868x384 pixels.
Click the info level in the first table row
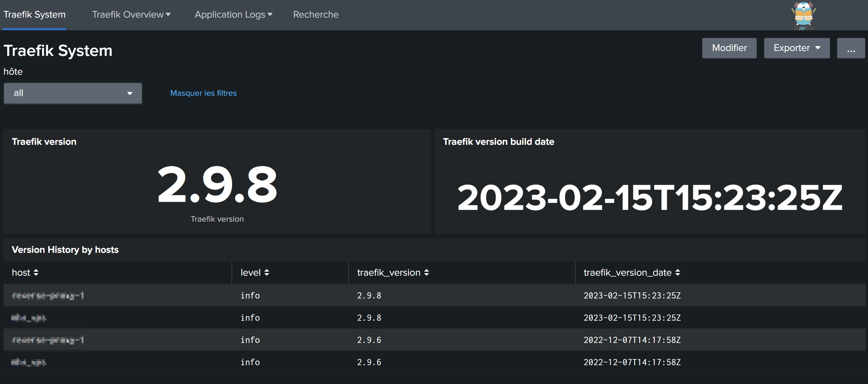click(x=250, y=295)
